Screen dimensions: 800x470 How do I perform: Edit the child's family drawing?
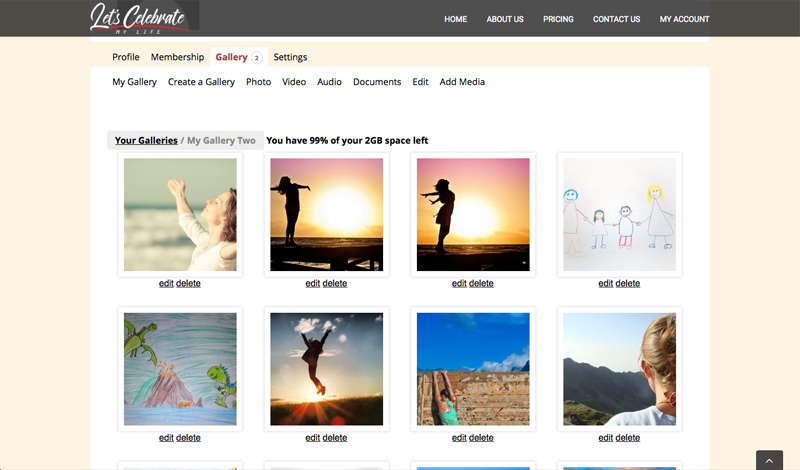click(605, 283)
